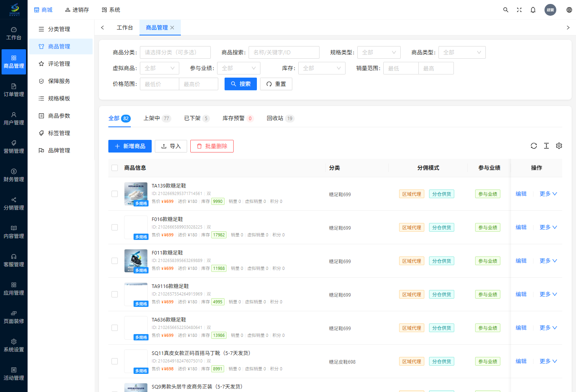The height and width of the screenshot is (392, 576).
Task: Open 页面装修 in left sidebar
Action: (14, 317)
